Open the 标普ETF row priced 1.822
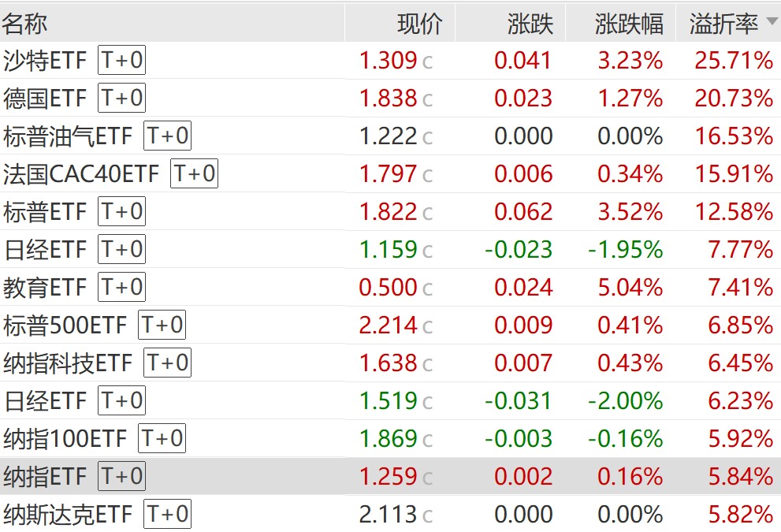This screenshot has height=532, width=781. point(391,211)
